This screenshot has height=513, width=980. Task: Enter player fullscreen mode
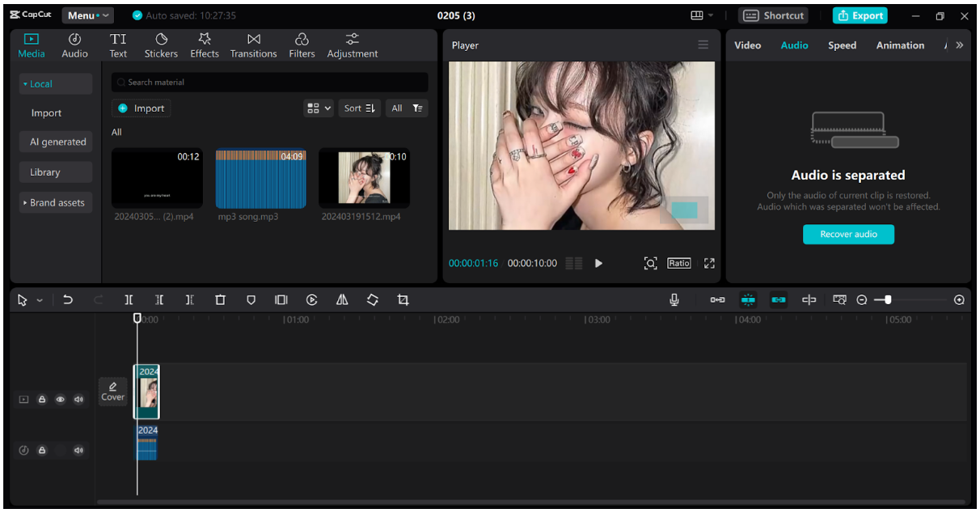(709, 263)
